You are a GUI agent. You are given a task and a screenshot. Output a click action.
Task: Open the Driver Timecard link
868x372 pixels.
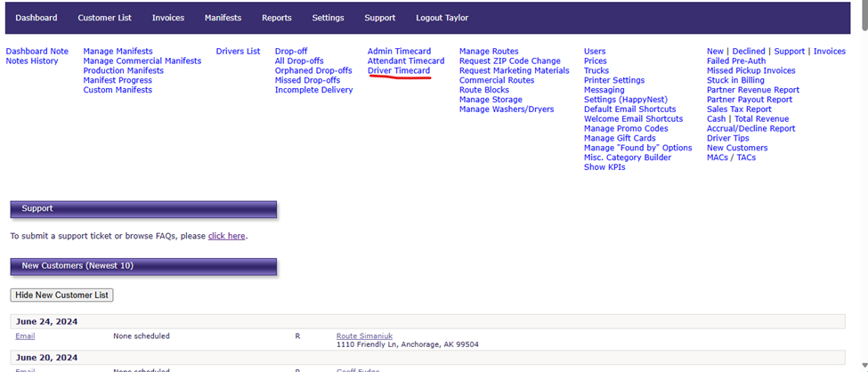click(399, 71)
